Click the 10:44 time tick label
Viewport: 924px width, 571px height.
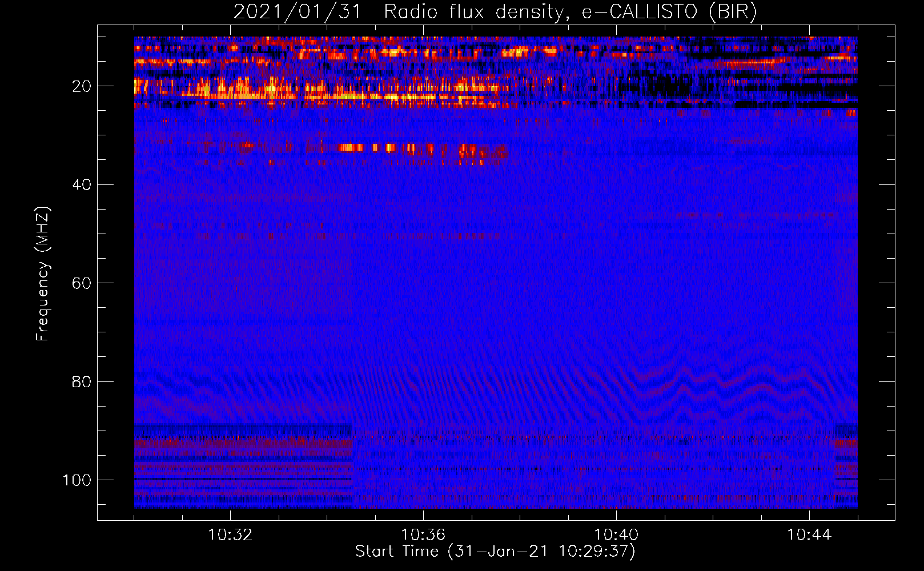coord(809,535)
